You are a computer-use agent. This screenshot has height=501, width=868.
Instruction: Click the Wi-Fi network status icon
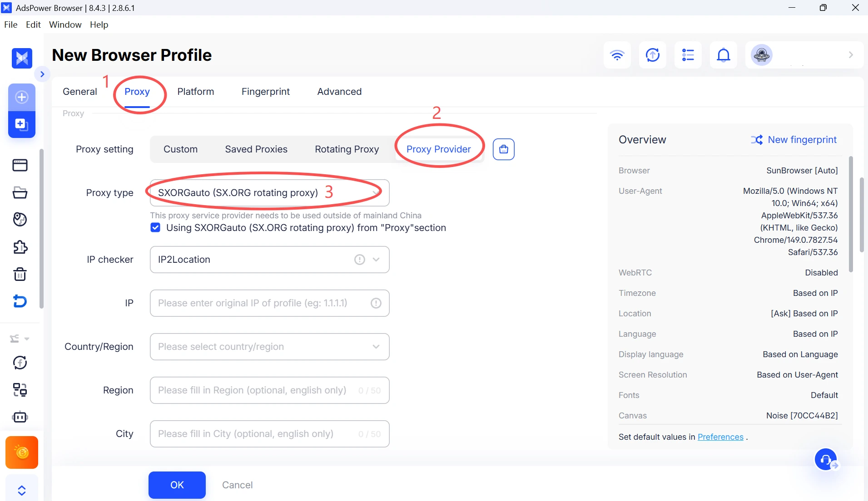pos(617,55)
